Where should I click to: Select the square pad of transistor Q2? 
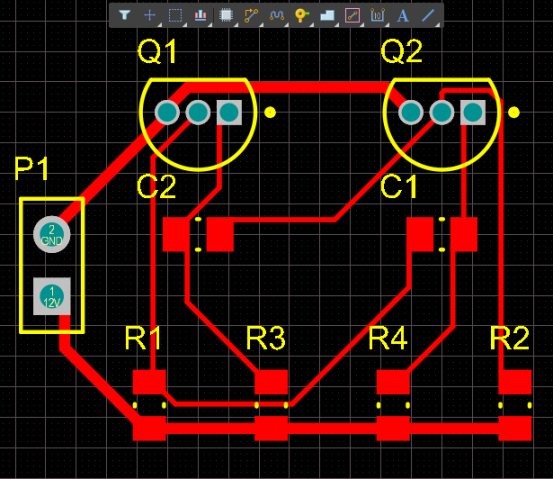point(473,113)
